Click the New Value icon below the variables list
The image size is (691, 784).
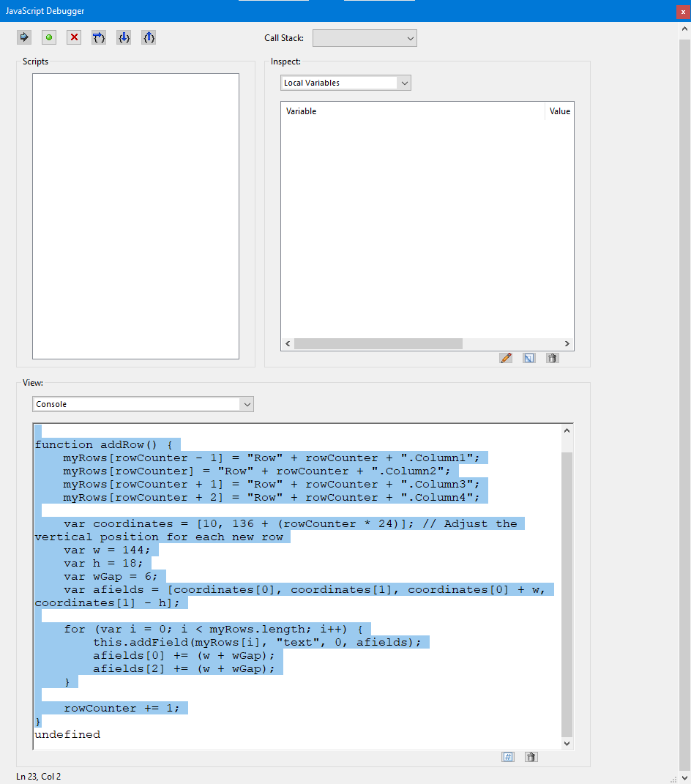click(528, 357)
